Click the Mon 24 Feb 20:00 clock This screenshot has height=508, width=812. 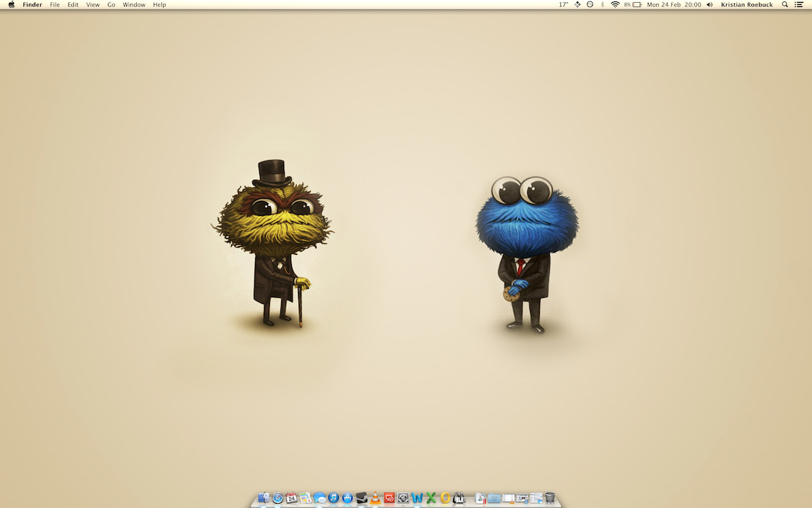pyautogui.click(x=674, y=5)
